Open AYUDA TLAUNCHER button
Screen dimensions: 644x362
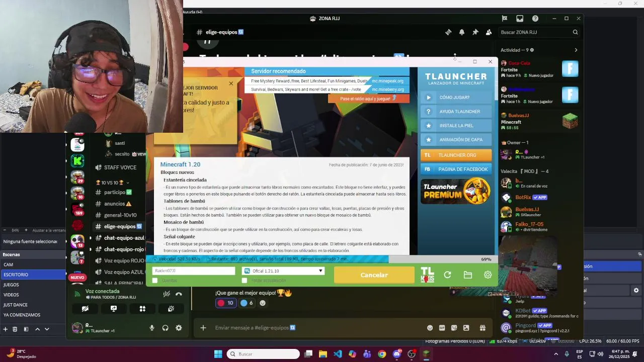456,112
